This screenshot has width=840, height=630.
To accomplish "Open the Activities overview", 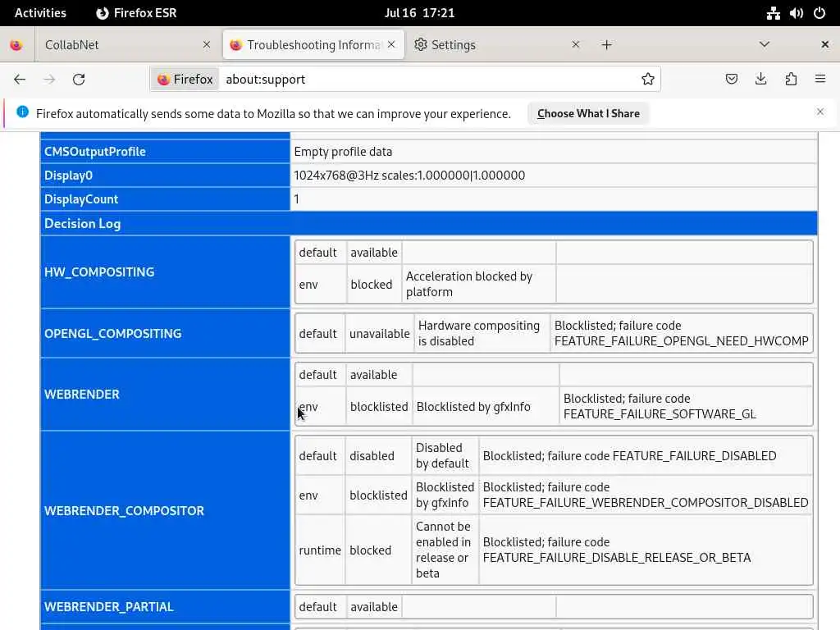I will point(40,13).
